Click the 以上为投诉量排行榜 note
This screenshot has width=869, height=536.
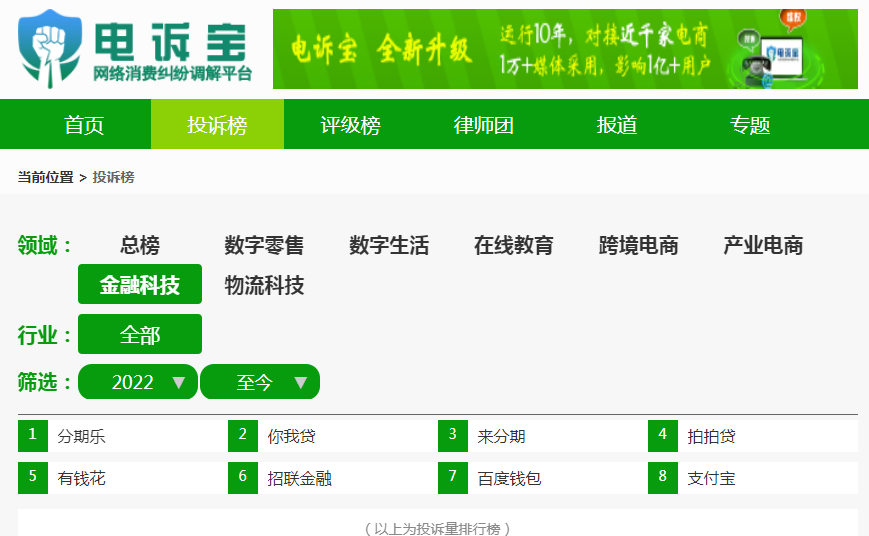(437, 528)
